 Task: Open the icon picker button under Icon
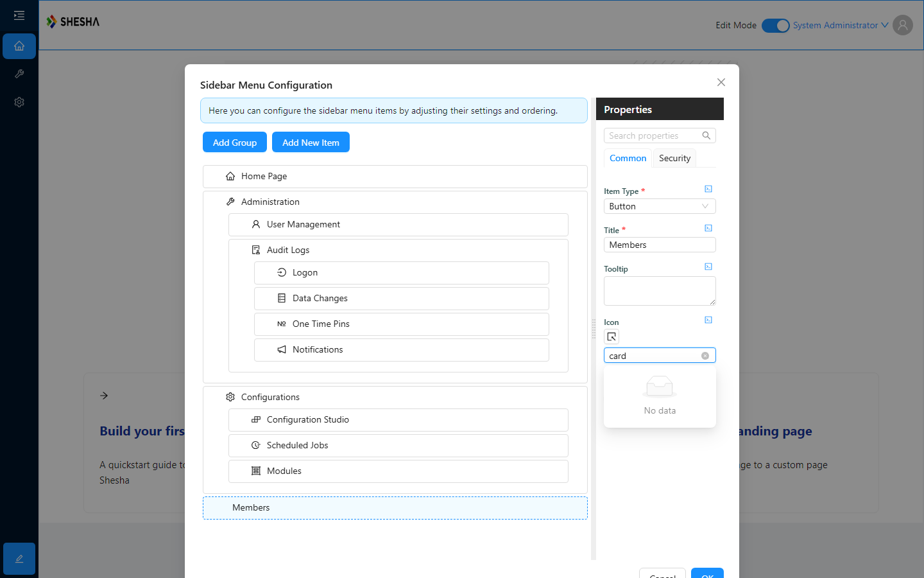point(612,337)
